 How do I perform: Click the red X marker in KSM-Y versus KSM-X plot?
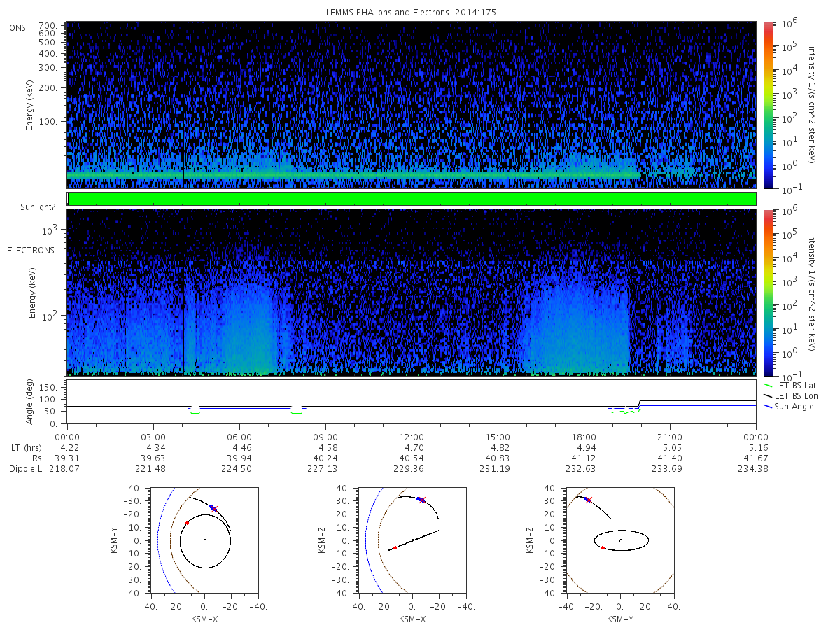point(215,508)
